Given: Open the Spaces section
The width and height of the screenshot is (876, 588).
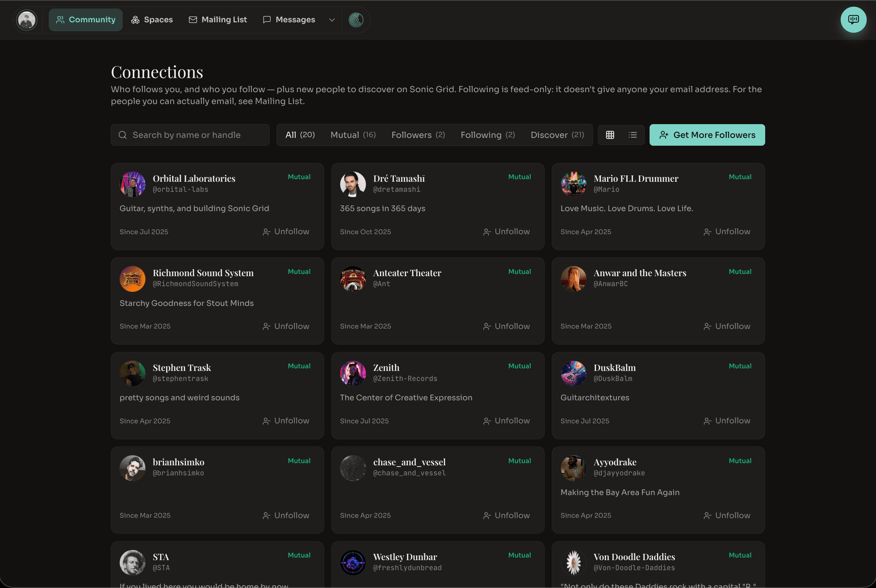Looking at the screenshot, I should [x=152, y=20].
